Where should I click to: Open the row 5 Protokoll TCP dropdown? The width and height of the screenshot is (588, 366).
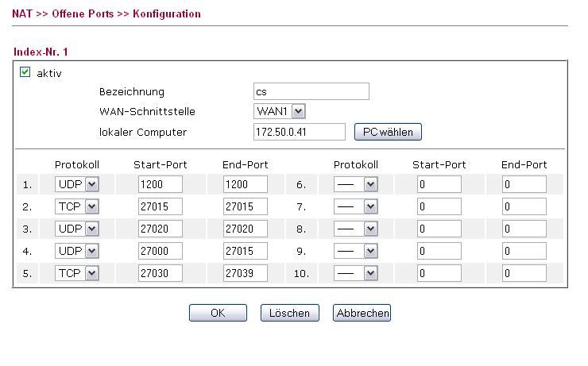tap(77, 273)
